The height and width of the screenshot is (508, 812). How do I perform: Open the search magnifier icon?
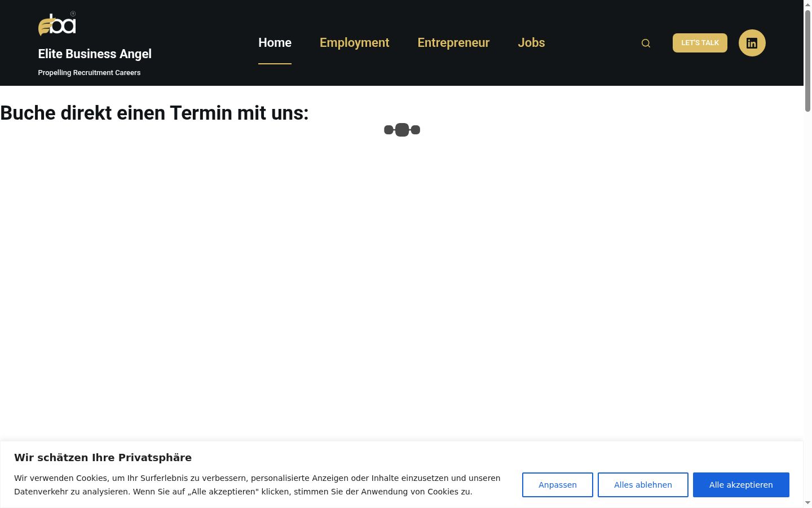[646, 43]
